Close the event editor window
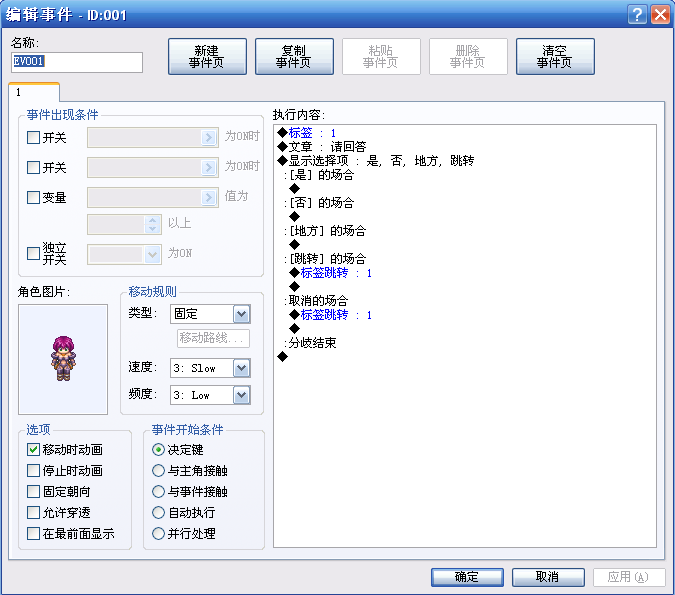675x595 pixels. pos(660,15)
